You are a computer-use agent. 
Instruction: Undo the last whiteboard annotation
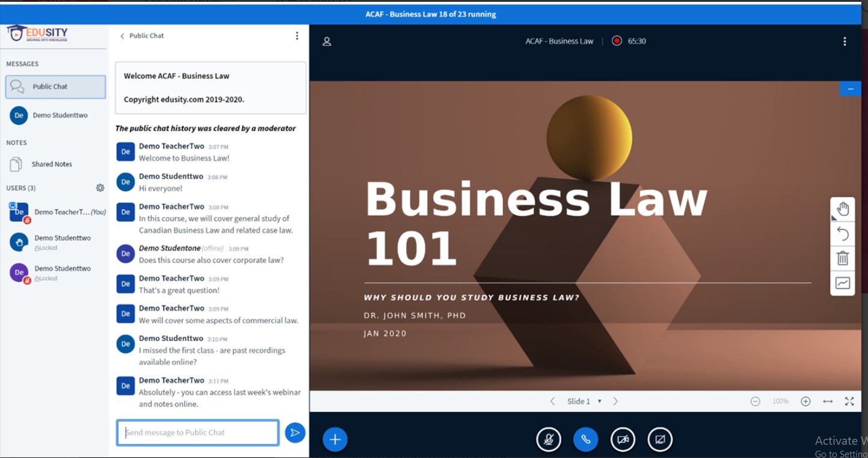843,234
